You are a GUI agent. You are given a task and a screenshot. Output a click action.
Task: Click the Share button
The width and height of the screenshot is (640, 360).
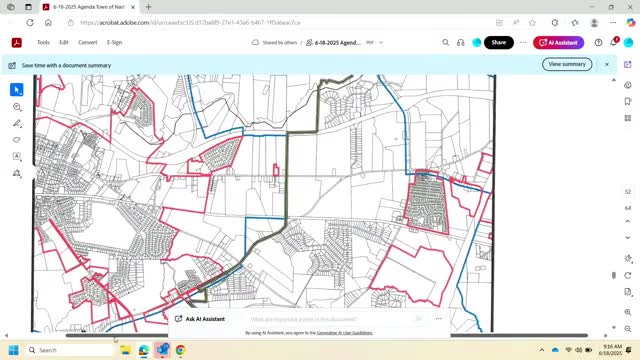(499, 42)
